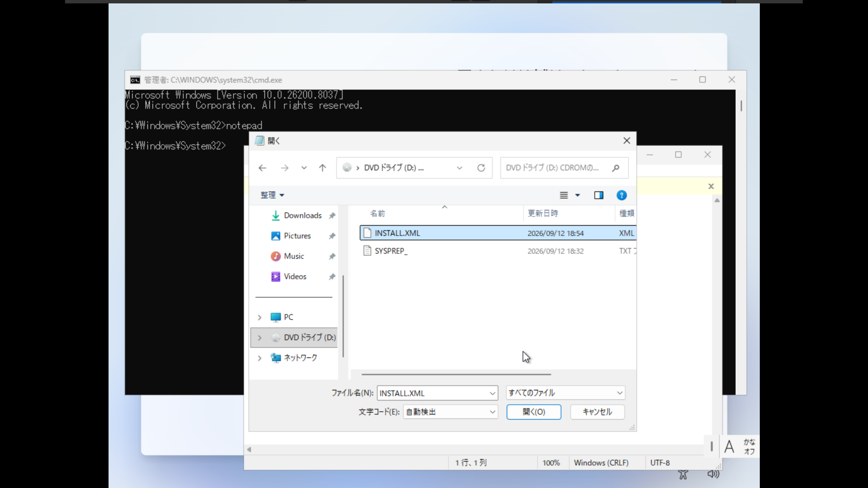Unpin Pictures using its pin icon
This screenshot has width=868, height=488.
tap(332, 236)
